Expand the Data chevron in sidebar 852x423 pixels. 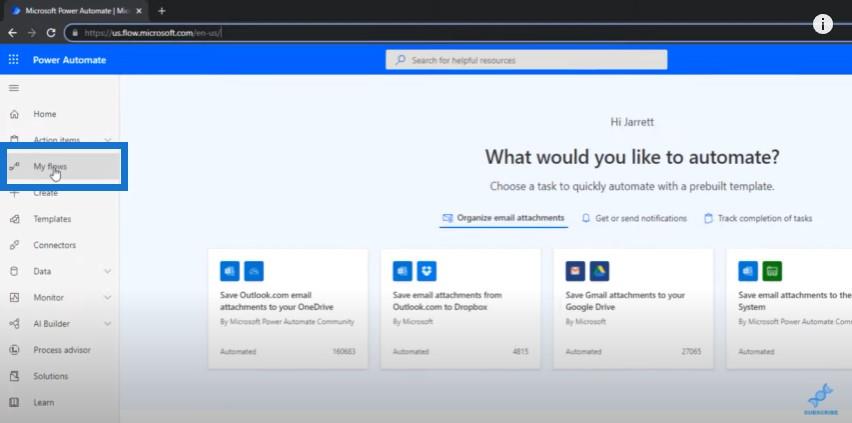pyautogui.click(x=108, y=271)
